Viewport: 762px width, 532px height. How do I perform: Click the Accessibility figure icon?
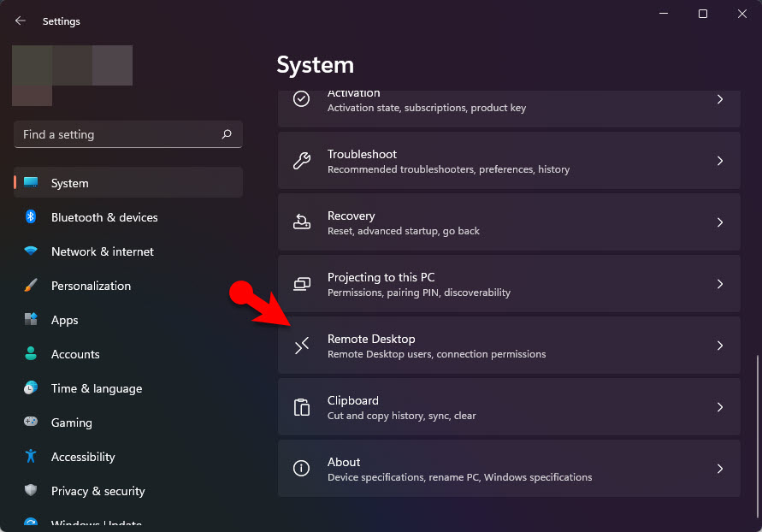coord(31,456)
